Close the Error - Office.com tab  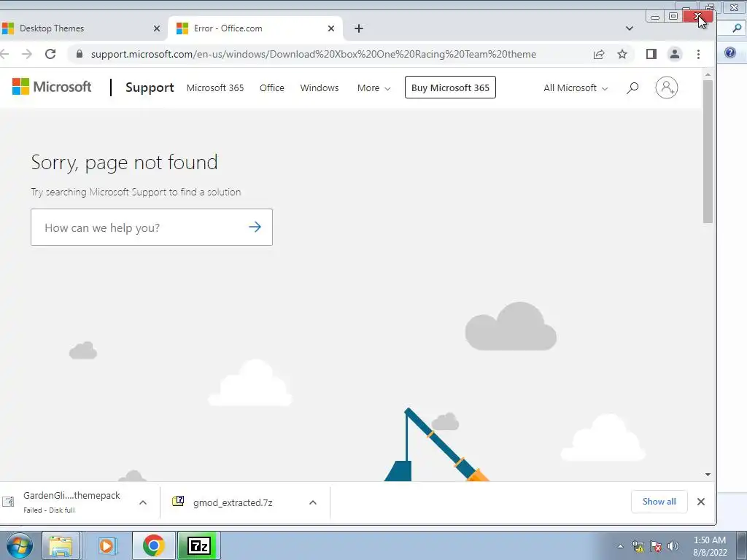pyautogui.click(x=331, y=28)
